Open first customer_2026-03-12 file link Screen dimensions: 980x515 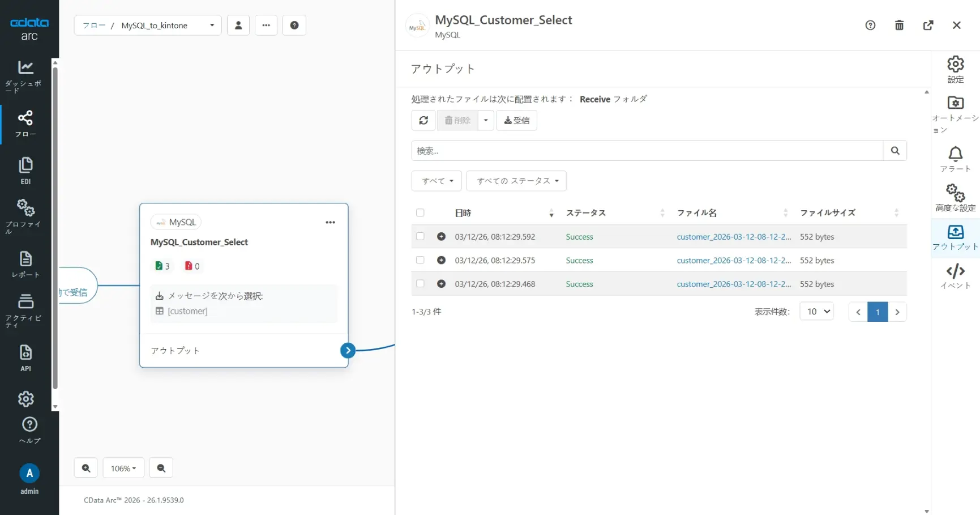734,237
